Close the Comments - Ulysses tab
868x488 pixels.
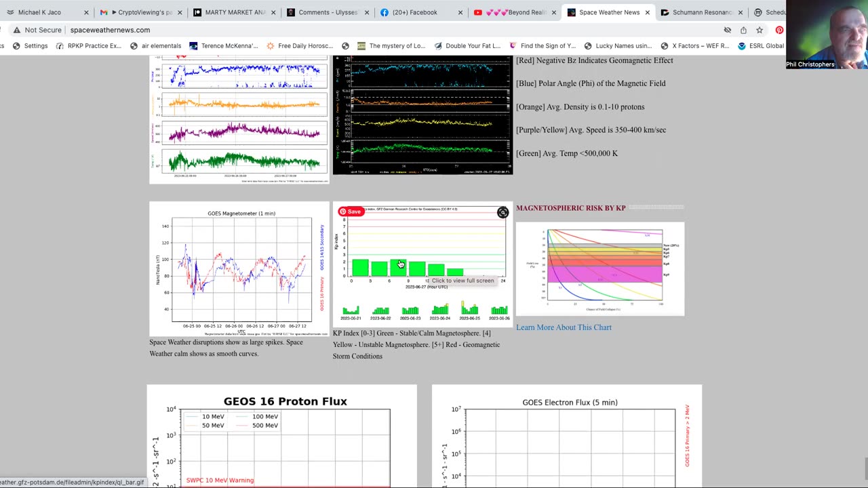[x=366, y=12]
